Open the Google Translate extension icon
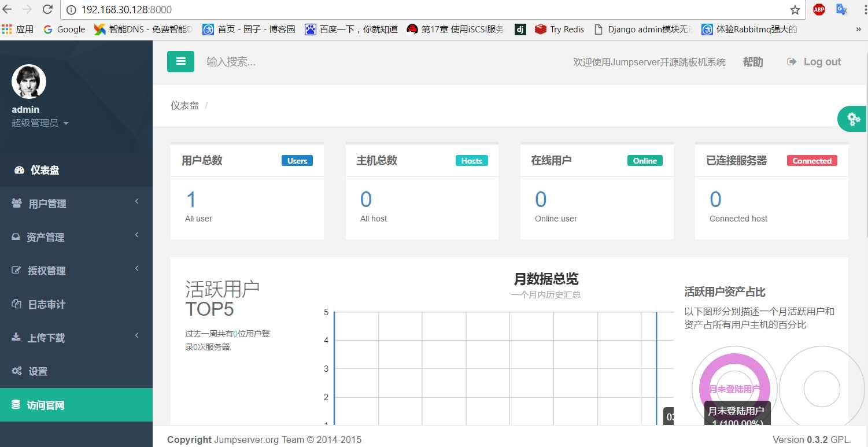The image size is (868, 447). pyautogui.click(x=841, y=9)
